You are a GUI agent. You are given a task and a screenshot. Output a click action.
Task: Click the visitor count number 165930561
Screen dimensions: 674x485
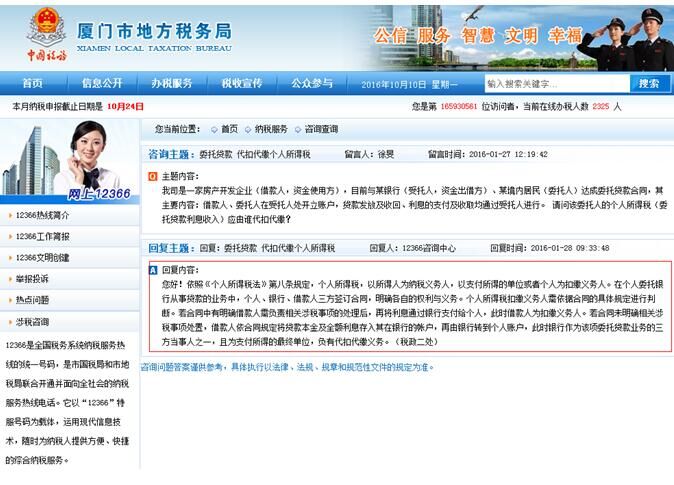pyautogui.click(x=459, y=107)
